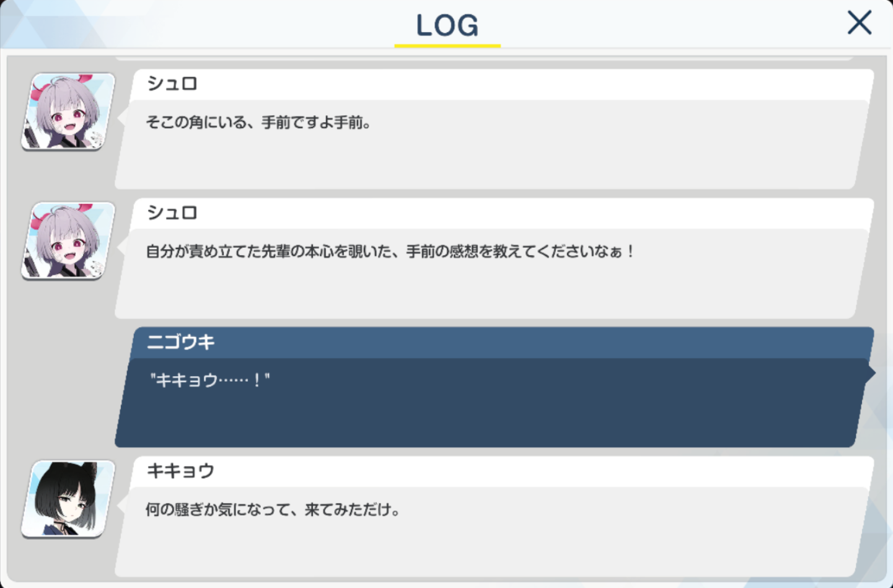Click the シュロ name above '自分が責め立てた先輩'
The height and width of the screenshot is (588, 893).
click(x=172, y=213)
